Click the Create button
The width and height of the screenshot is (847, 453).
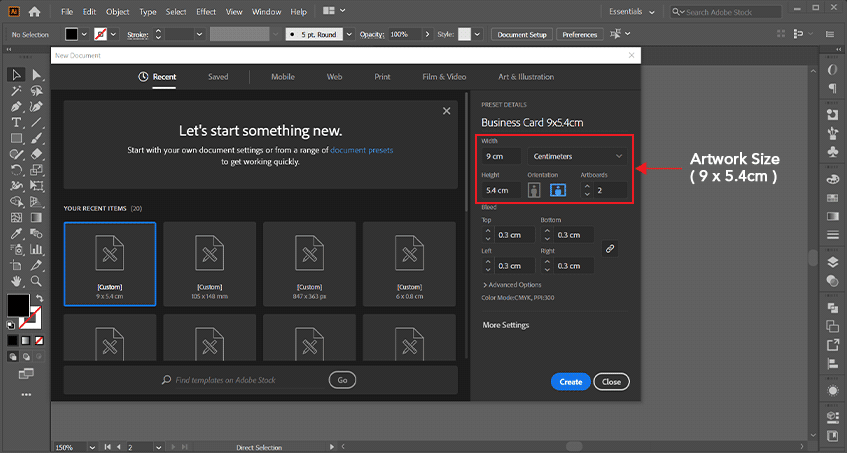coord(570,382)
